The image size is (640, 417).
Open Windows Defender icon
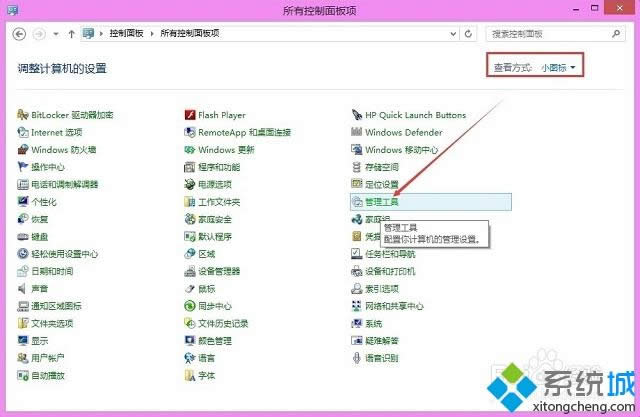(357, 132)
